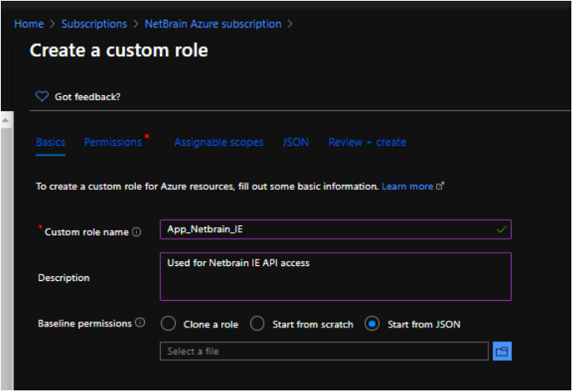
Task: Select the Start from JSON radio button
Action: click(x=372, y=324)
